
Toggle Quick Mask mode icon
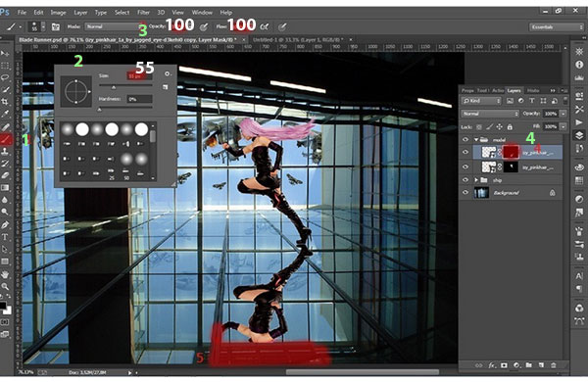(5, 322)
